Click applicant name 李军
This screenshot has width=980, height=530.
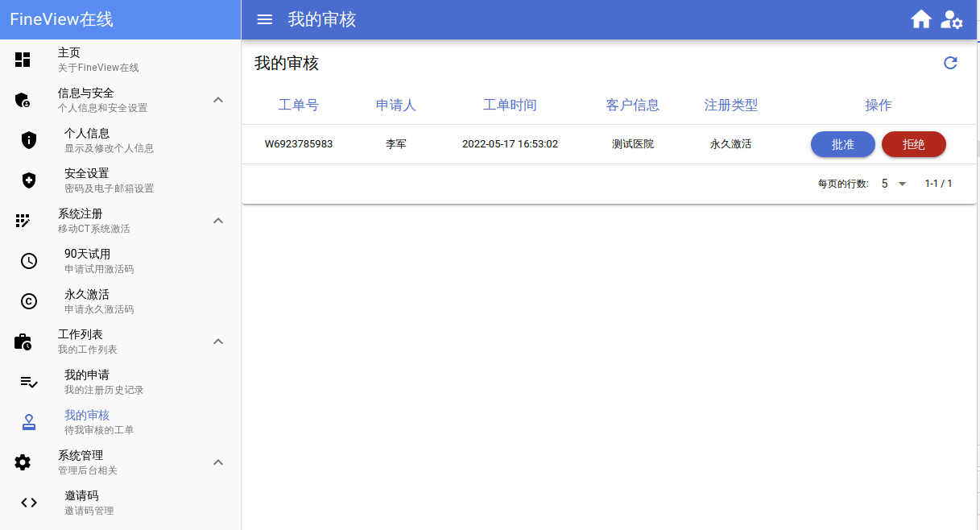[396, 144]
